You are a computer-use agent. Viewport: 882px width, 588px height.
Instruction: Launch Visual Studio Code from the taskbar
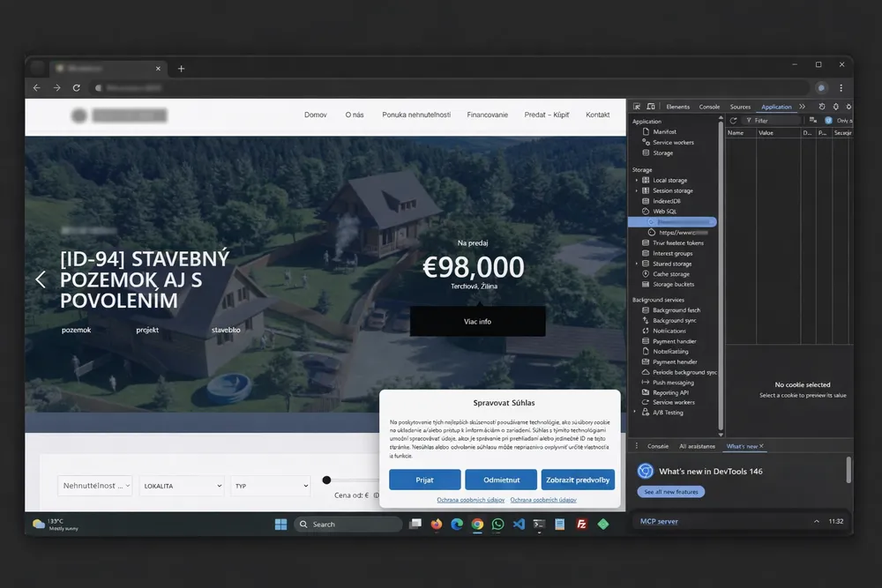pos(519,524)
